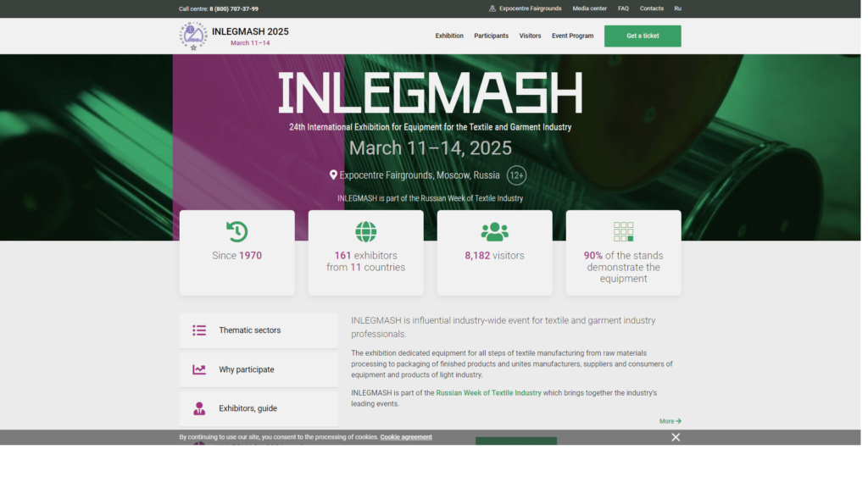Screen dimensions: 868x488
Task: Open the Cookie agreement link
Action: pos(406,437)
